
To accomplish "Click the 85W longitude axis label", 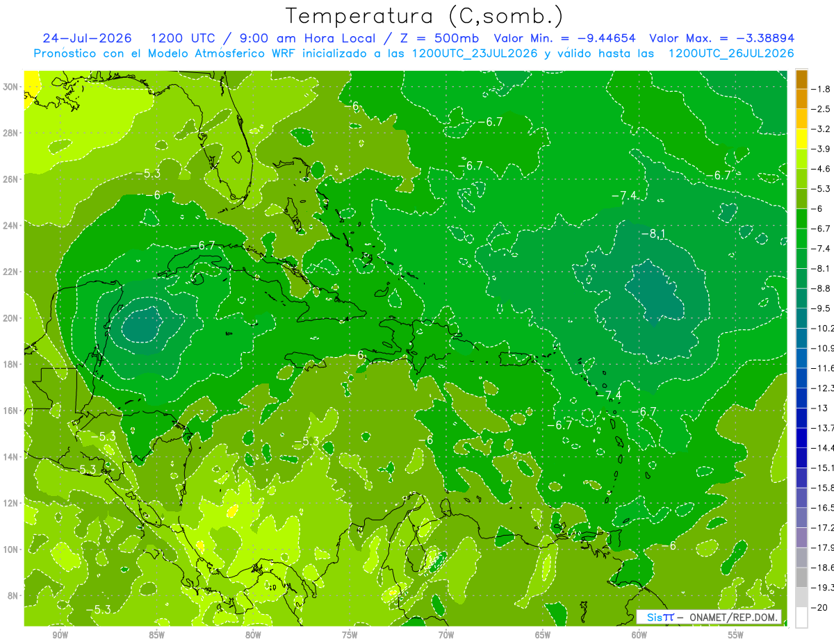I will coord(156,636).
